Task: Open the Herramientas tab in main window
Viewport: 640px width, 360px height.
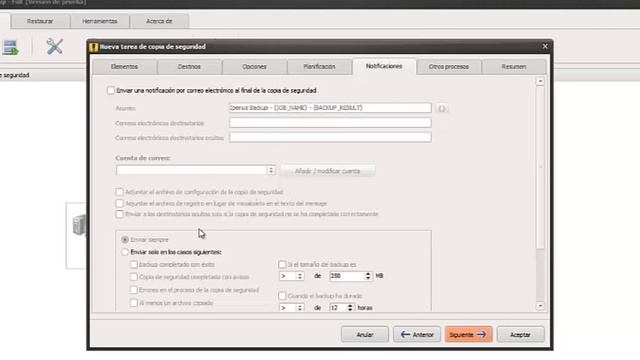Action: [100, 21]
